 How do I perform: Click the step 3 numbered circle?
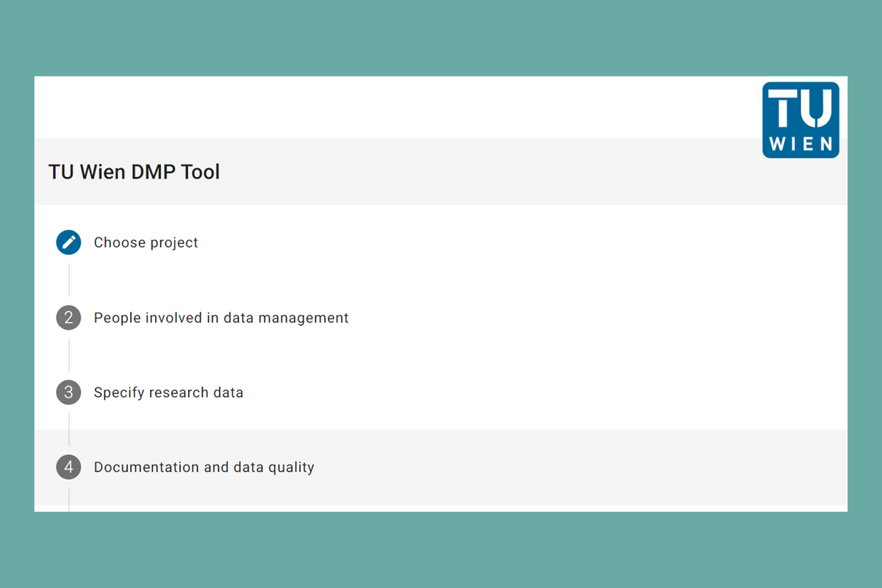click(x=68, y=392)
